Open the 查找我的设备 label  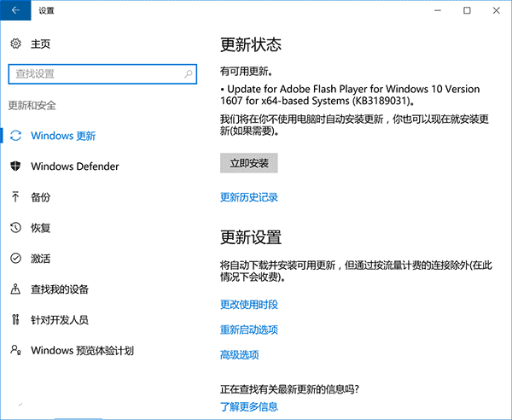60,289
